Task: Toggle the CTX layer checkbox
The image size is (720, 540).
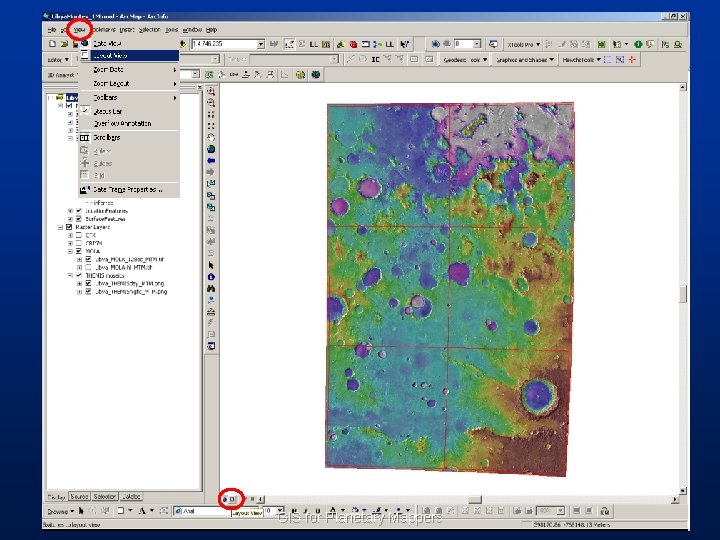Action: pos(79,235)
